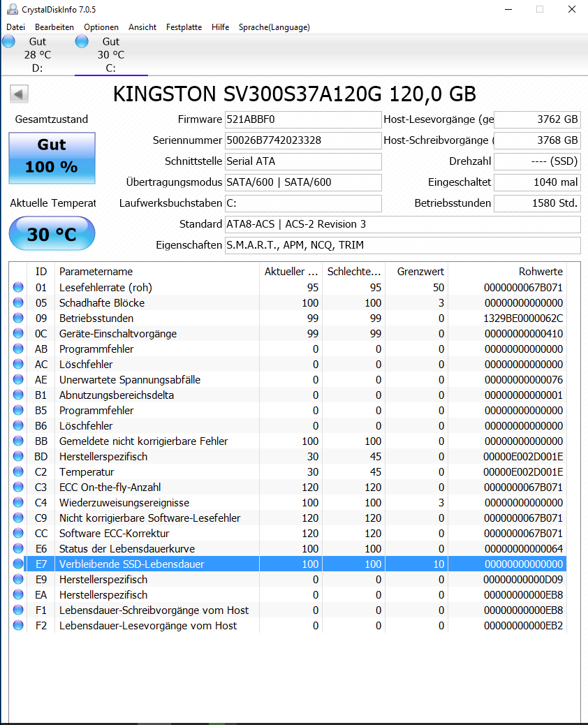
Task: Click the 30 °C temperature indicator
Action: click(52, 234)
